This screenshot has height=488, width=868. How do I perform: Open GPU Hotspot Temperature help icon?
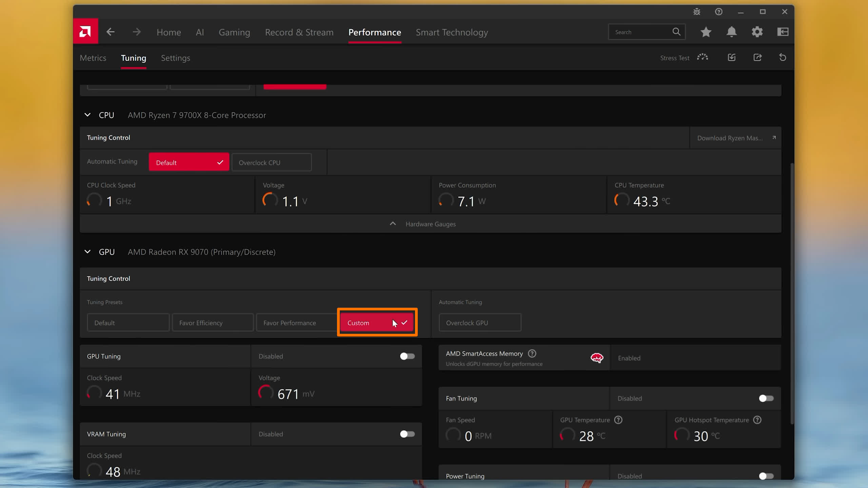(x=757, y=420)
